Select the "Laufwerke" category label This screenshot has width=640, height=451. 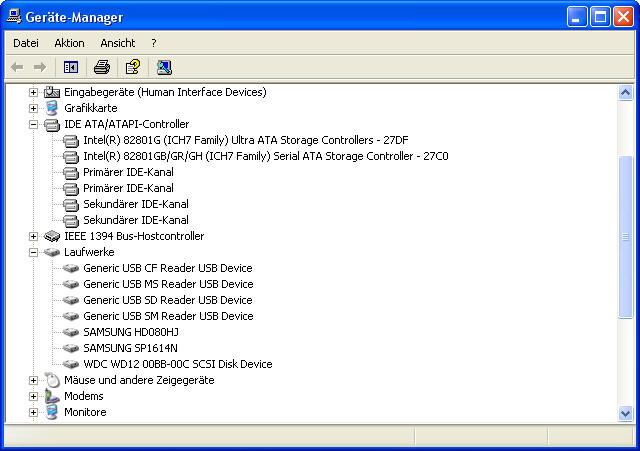coord(89,252)
